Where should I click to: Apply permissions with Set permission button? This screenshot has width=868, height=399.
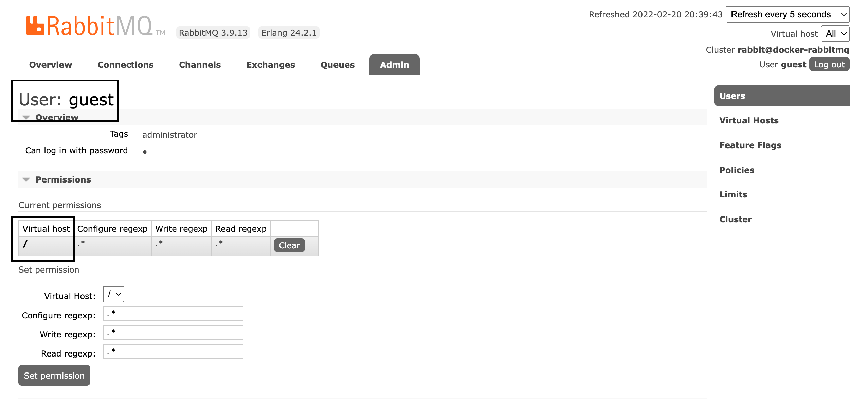54,375
